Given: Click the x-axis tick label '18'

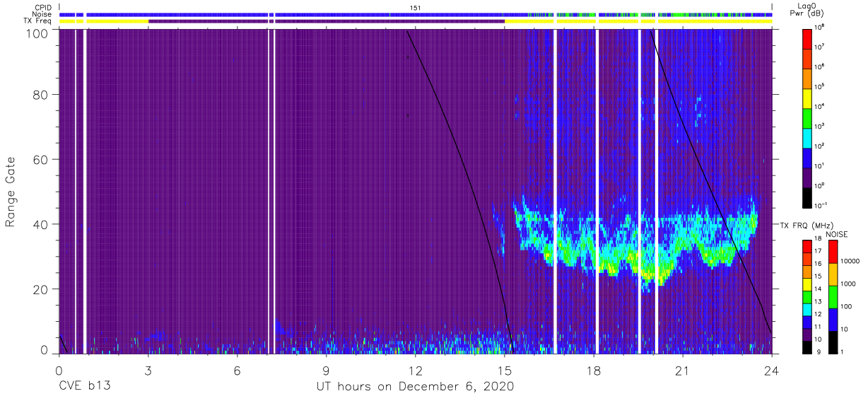Looking at the screenshot, I should (593, 369).
